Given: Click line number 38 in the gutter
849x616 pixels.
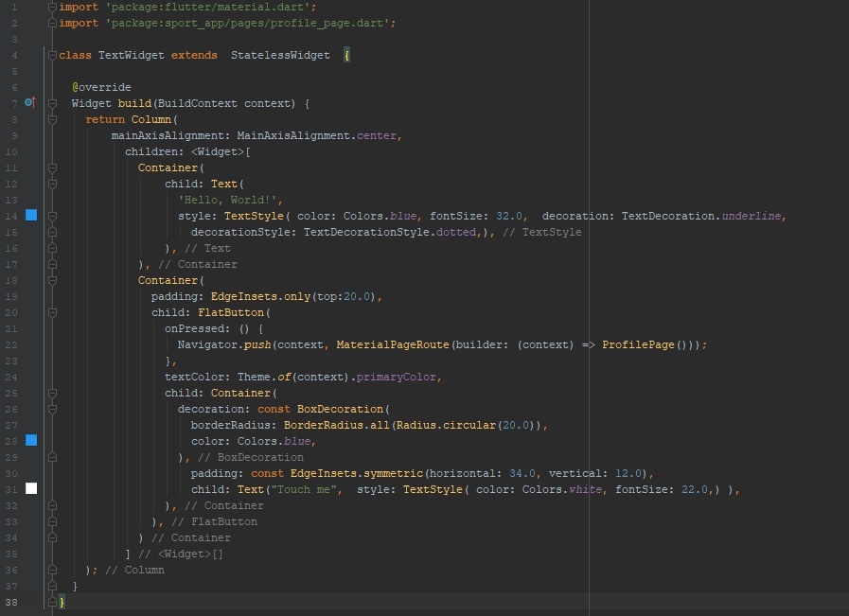Looking at the screenshot, I should (11, 602).
